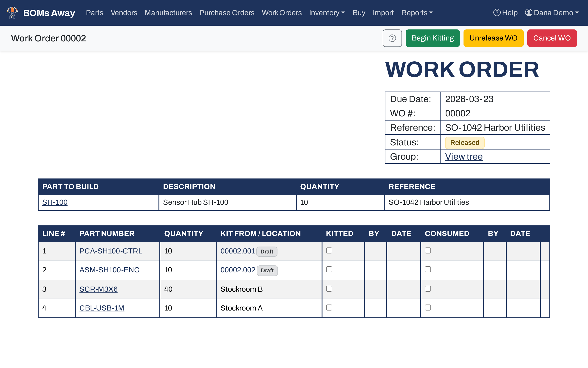Click the question mark help button beside Begin Kitting
This screenshot has height=368, width=588.
pos(392,38)
